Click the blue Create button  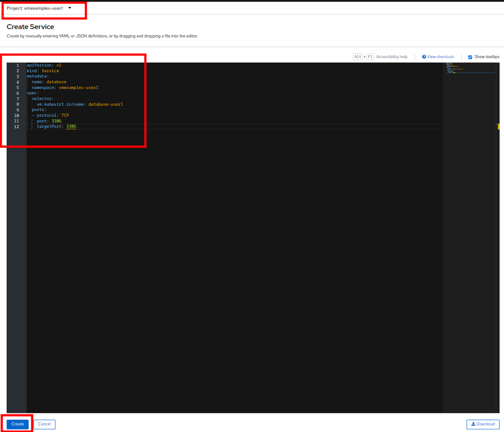[18, 424]
